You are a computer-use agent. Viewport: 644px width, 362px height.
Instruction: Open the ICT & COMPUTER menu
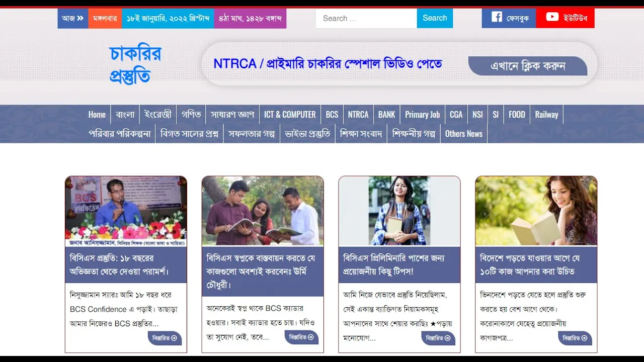(x=290, y=115)
